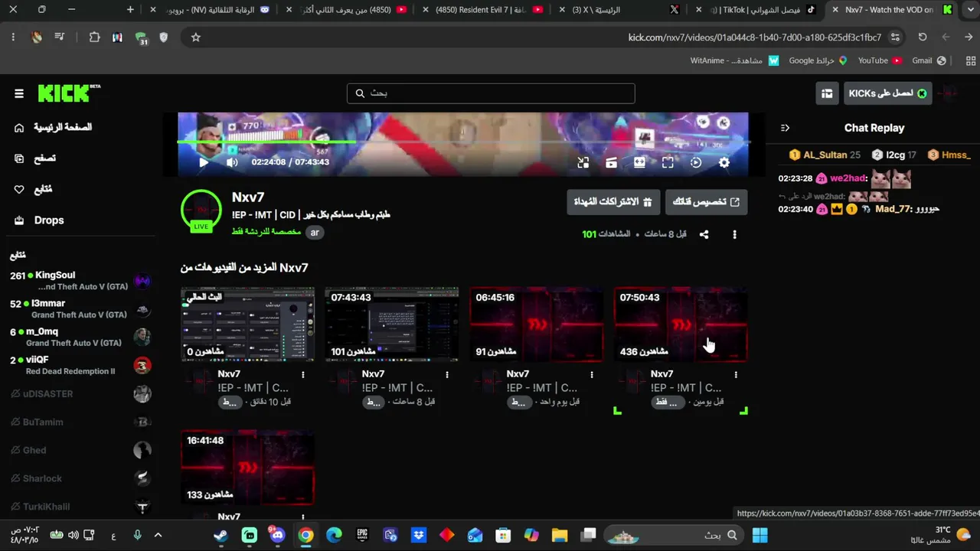Open options menu for the current broadcast card
Screen dimensions: 980x551
303,375
